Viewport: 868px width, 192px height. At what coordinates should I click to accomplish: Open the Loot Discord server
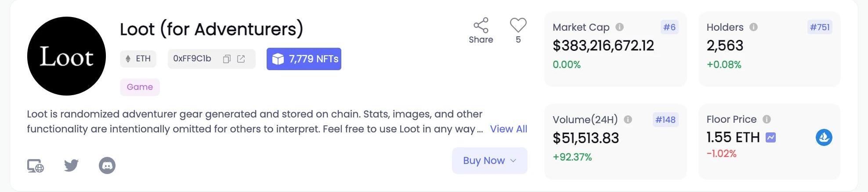(107, 166)
